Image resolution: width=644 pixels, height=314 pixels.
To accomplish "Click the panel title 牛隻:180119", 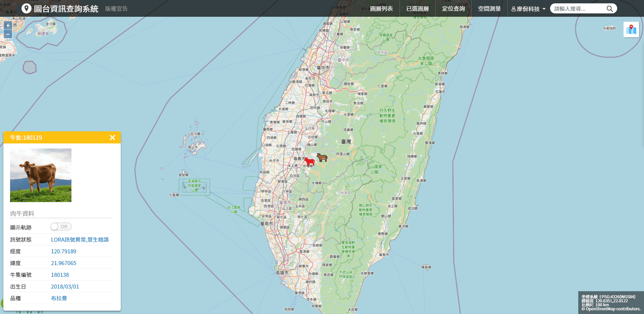I will point(26,138).
